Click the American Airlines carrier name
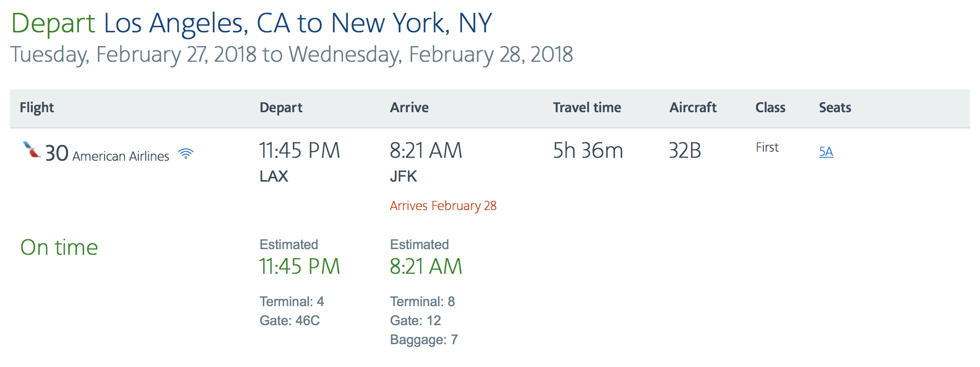Image resolution: width=980 pixels, height=367 pixels. point(121,156)
